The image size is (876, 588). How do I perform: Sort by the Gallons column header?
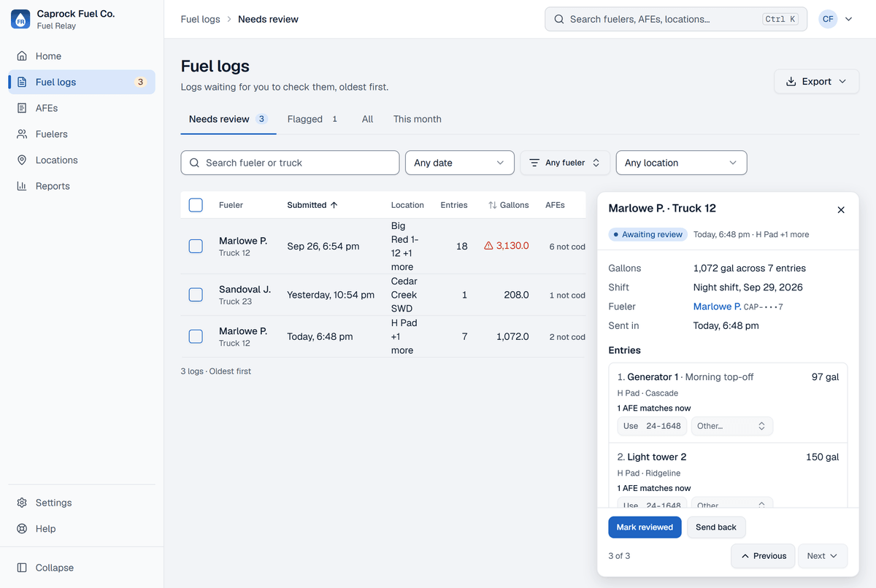[x=508, y=205]
